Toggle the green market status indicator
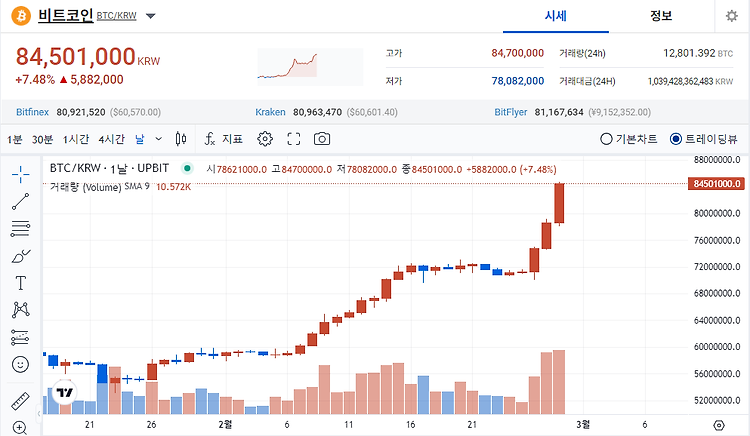The height and width of the screenshot is (436, 750). [x=188, y=168]
